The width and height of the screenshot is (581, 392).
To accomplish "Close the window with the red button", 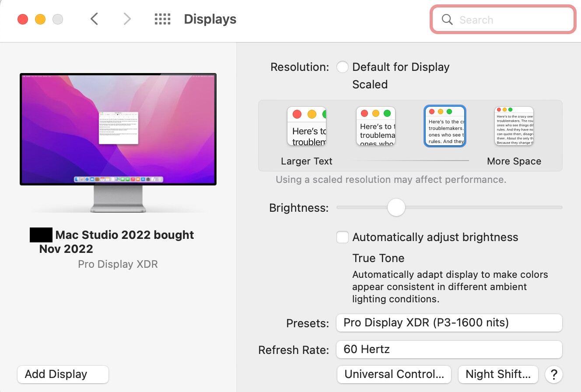I will 23,19.
